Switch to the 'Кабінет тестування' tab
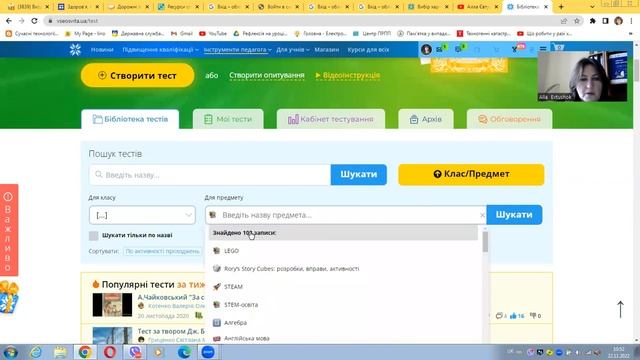The width and height of the screenshot is (640, 360). (331, 119)
